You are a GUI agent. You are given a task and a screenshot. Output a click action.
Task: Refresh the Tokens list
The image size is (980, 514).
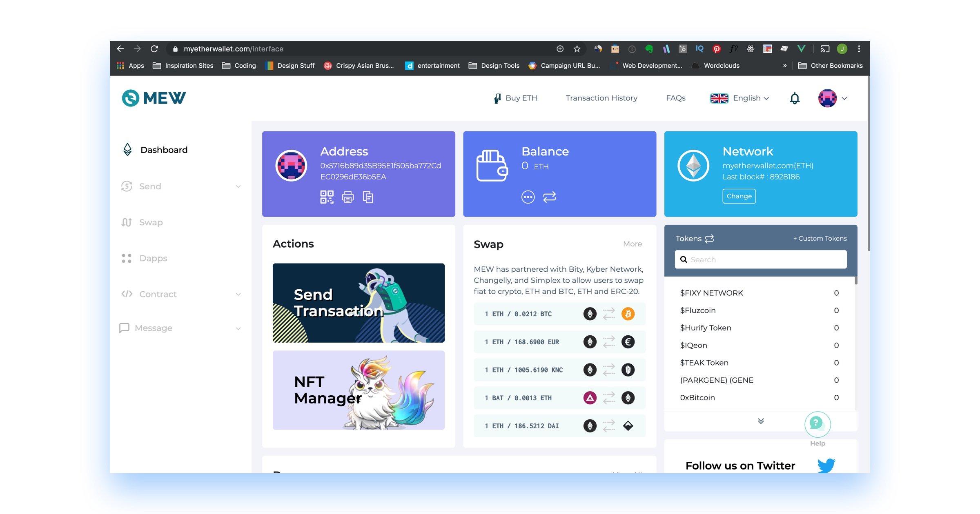(709, 239)
